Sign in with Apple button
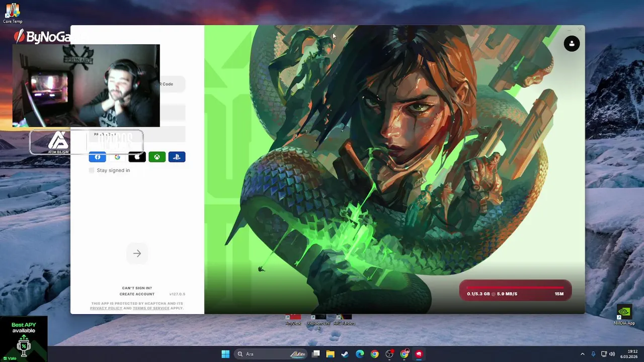644x362 pixels. (x=137, y=157)
